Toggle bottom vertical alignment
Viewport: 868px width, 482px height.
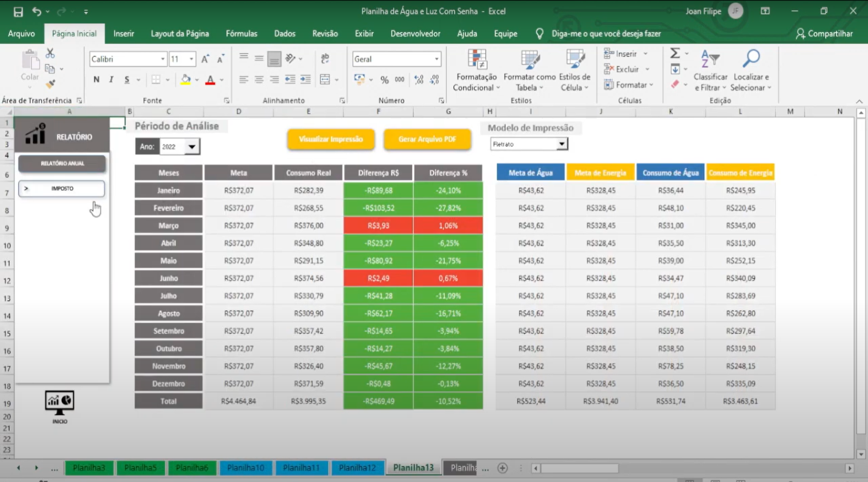pyautogui.click(x=274, y=59)
